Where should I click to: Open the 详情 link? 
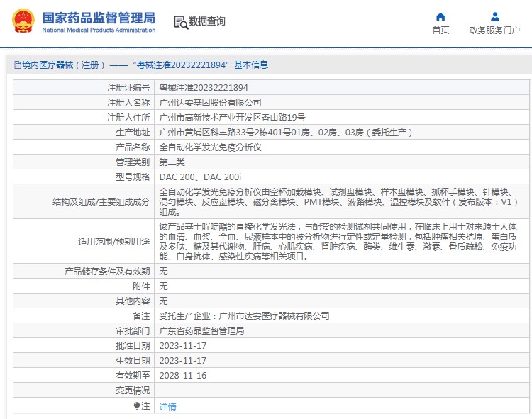pos(167,406)
